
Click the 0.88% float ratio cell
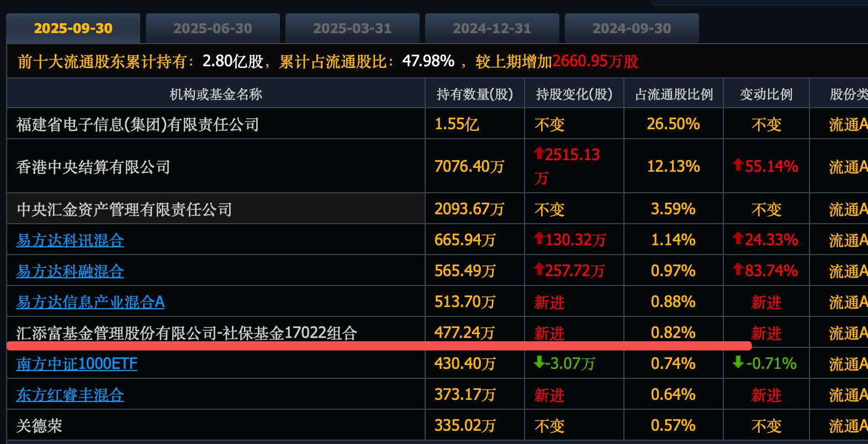coord(674,302)
